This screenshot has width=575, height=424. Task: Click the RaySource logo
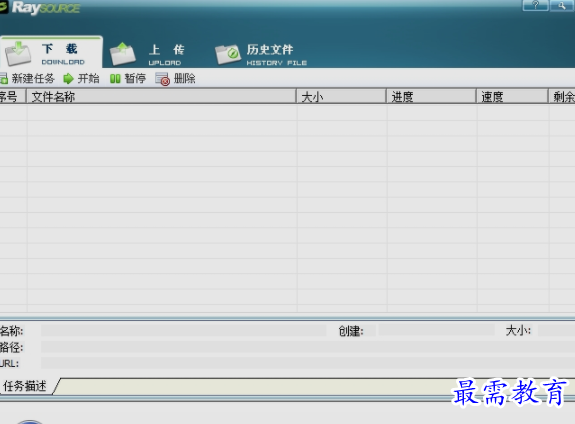40,7
